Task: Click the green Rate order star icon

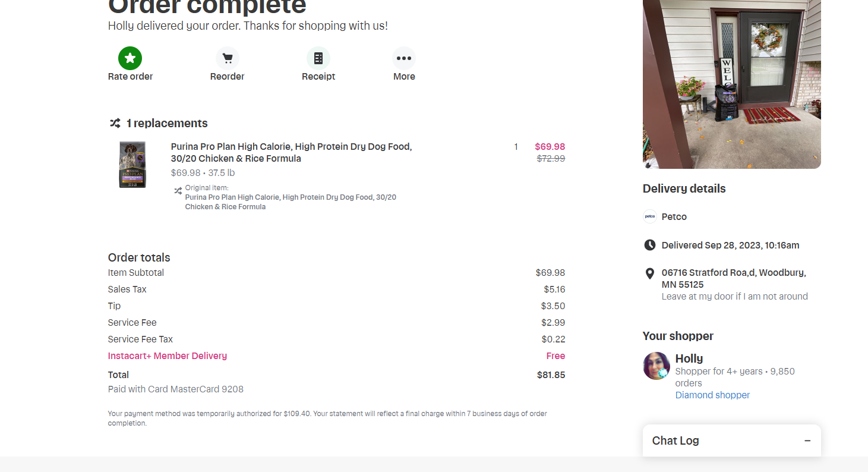Action: point(130,58)
